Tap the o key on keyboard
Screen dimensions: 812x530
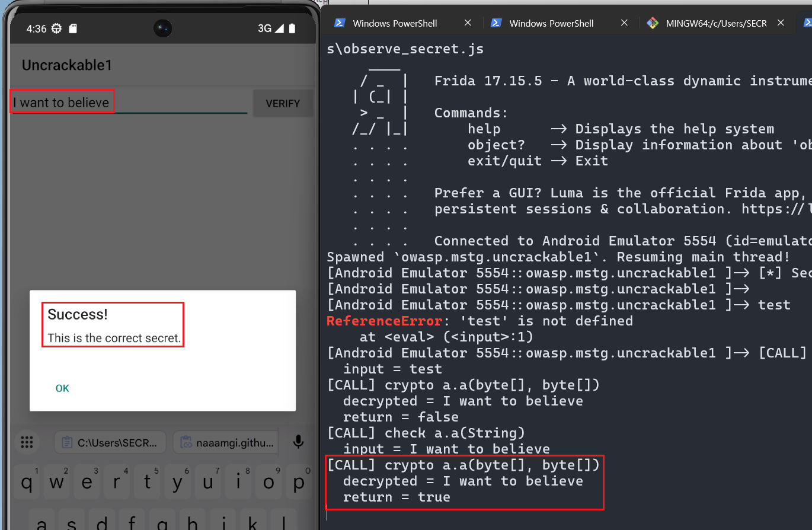tap(268, 482)
